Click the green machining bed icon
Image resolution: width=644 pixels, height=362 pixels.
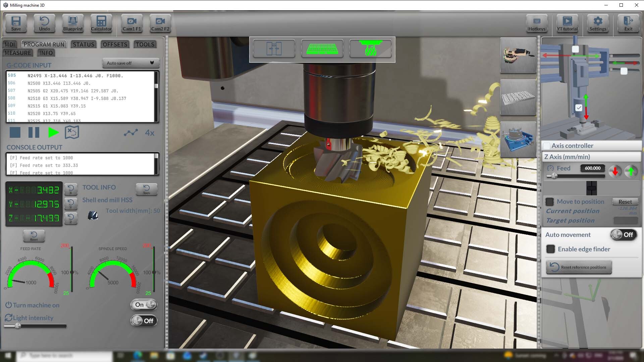click(x=322, y=49)
